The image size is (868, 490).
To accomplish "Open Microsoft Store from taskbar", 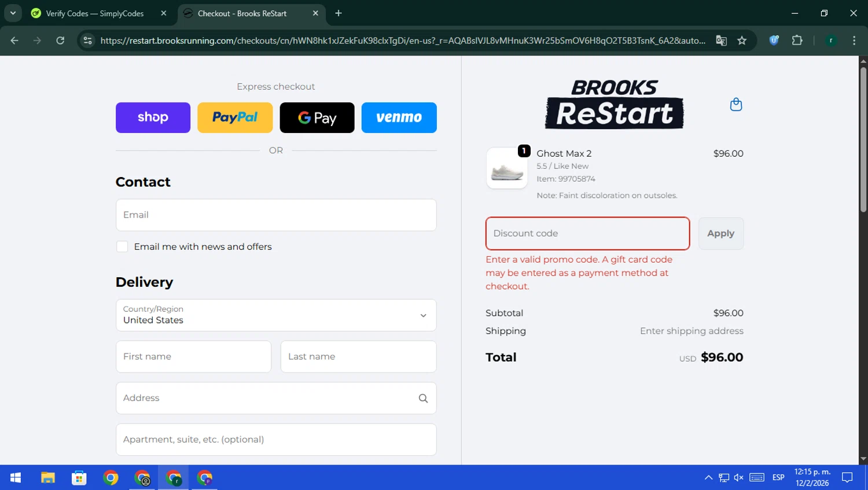I will click(79, 478).
